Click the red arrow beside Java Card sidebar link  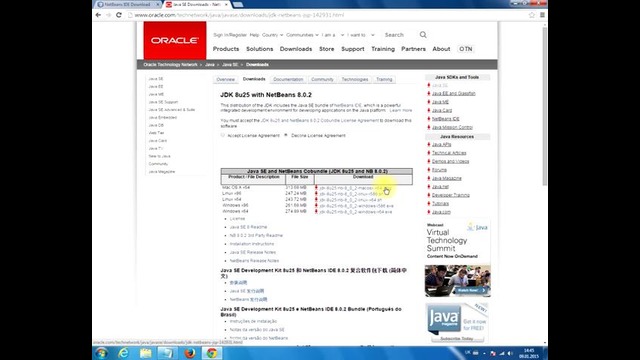coord(429,110)
